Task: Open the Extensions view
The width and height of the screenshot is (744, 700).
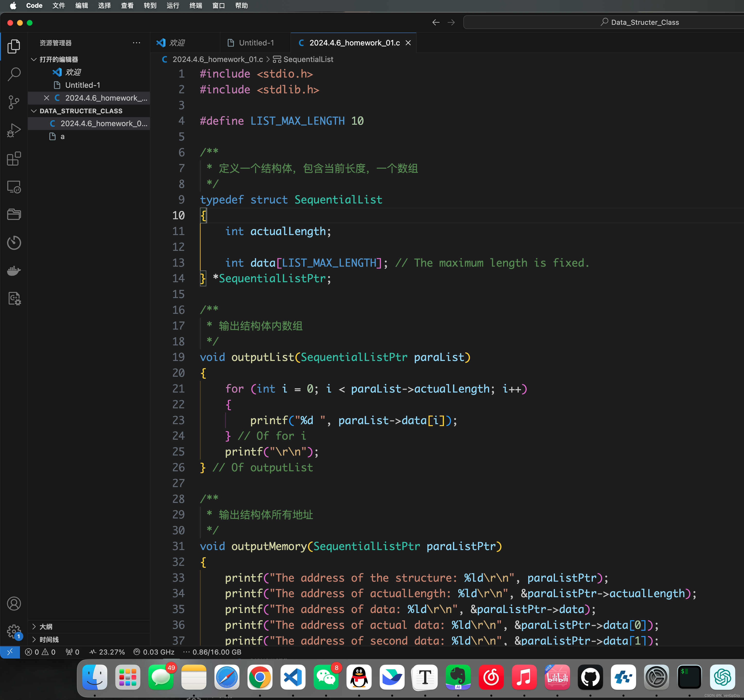Action: 14,158
